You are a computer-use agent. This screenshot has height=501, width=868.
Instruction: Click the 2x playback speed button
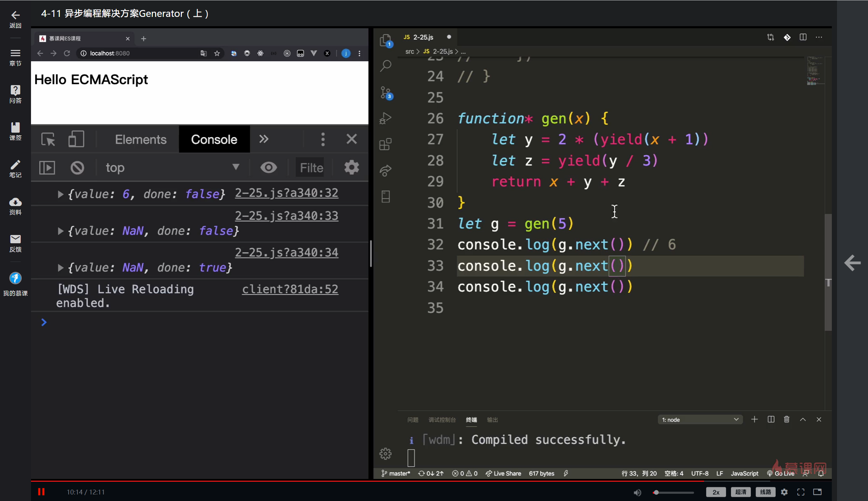point(715,492)
